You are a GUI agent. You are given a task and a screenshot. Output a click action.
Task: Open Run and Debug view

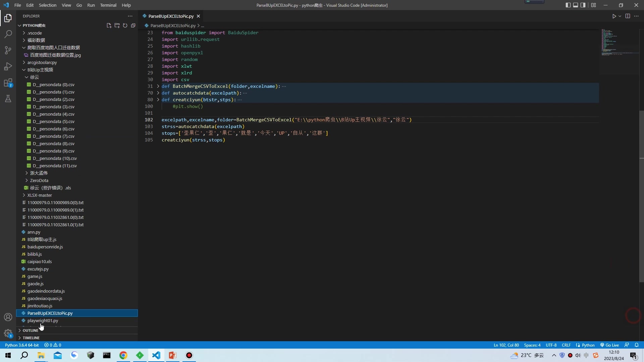pyautogui.click(x=8, y=66)
